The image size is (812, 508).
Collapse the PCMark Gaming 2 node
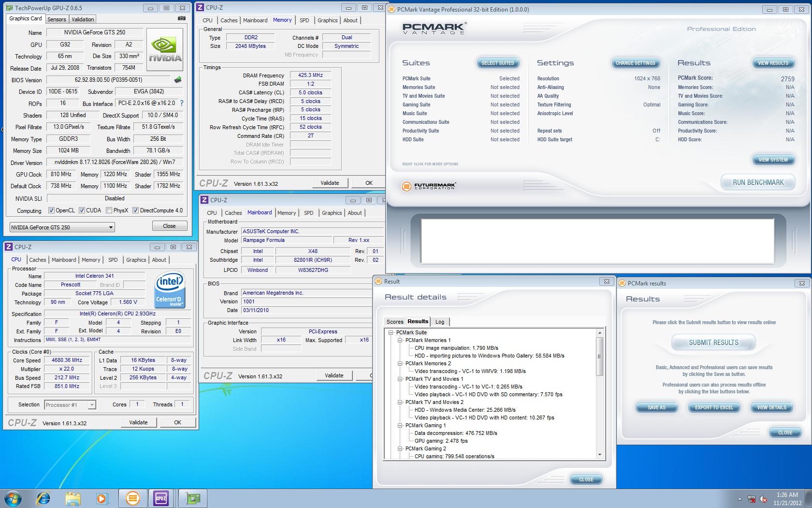(x=400, y=448)
